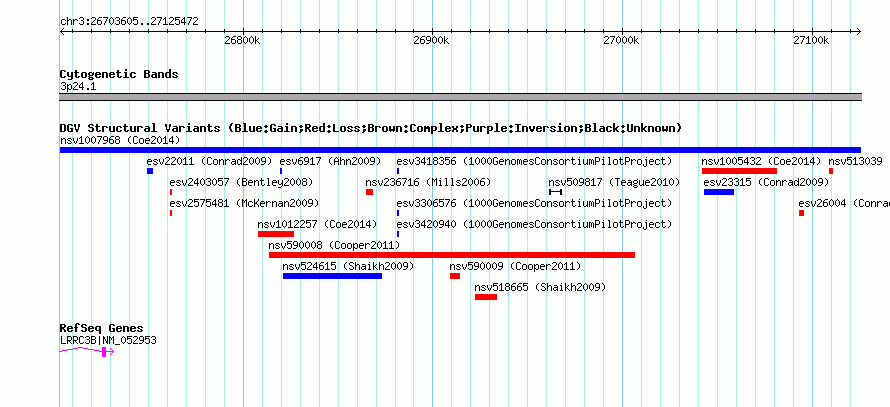890x407 pixels.
Task: Click the nsv524615 (Shaikh2009) text label
Action: point(348,266)
